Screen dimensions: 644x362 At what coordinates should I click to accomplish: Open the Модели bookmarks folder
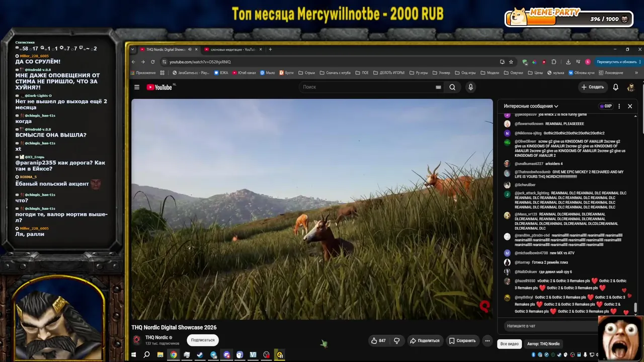click(490, 73)
